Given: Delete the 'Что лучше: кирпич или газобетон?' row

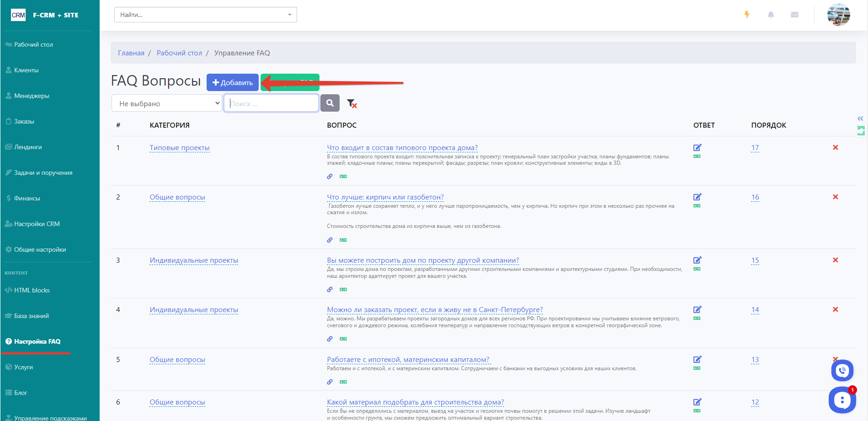Looking at the screenshot, I should (835, 197).
